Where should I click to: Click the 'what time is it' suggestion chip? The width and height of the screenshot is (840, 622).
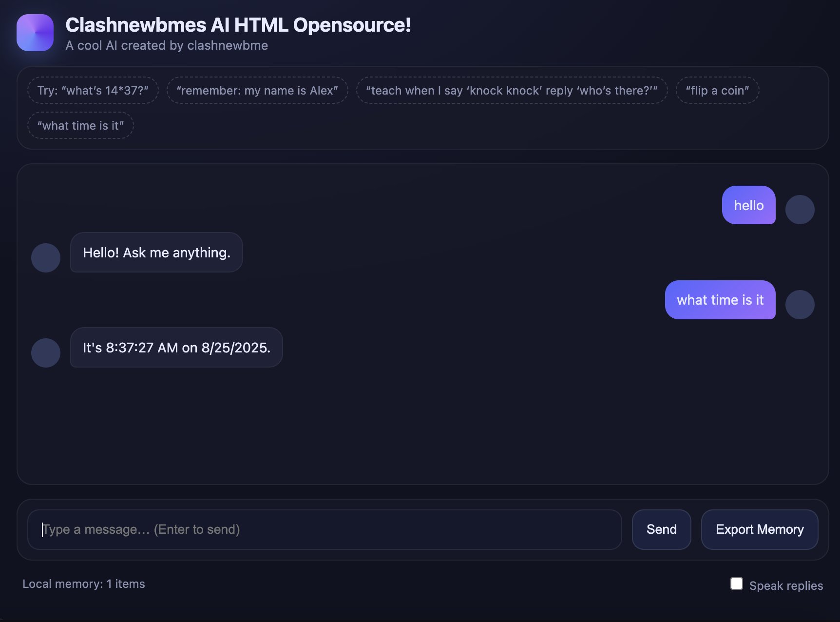(x=80, y=125)
